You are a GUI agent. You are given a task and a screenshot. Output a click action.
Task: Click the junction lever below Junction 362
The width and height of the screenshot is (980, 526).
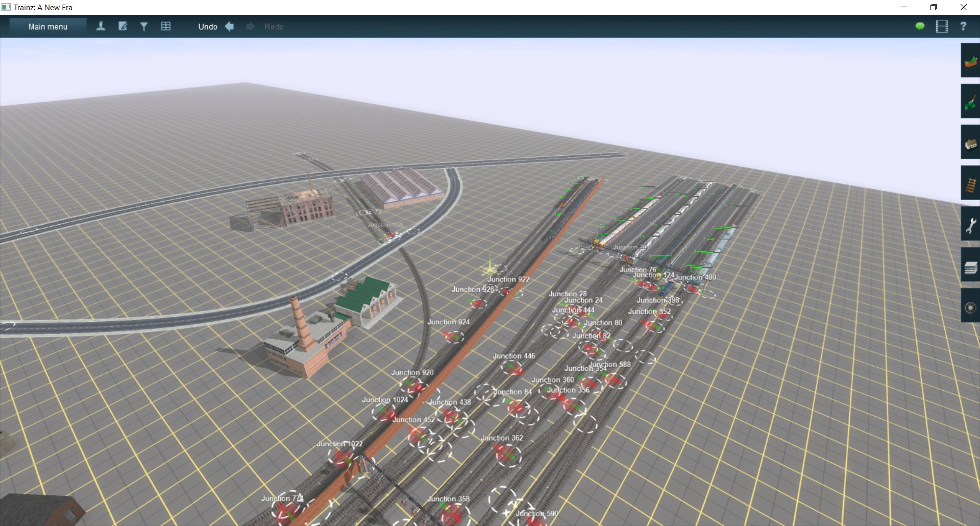point(507,453)
